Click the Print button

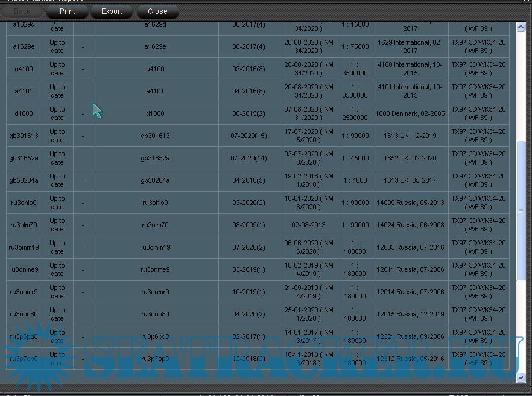coord(68,11)
